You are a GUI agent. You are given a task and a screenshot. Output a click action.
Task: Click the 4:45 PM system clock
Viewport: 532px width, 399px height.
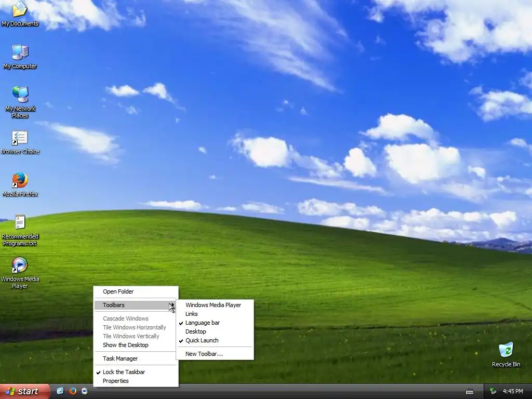tap(513, 391)
